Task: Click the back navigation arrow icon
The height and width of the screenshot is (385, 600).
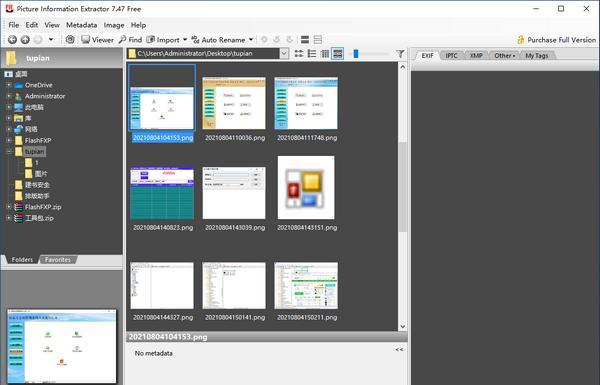Action: pos(12,39)
